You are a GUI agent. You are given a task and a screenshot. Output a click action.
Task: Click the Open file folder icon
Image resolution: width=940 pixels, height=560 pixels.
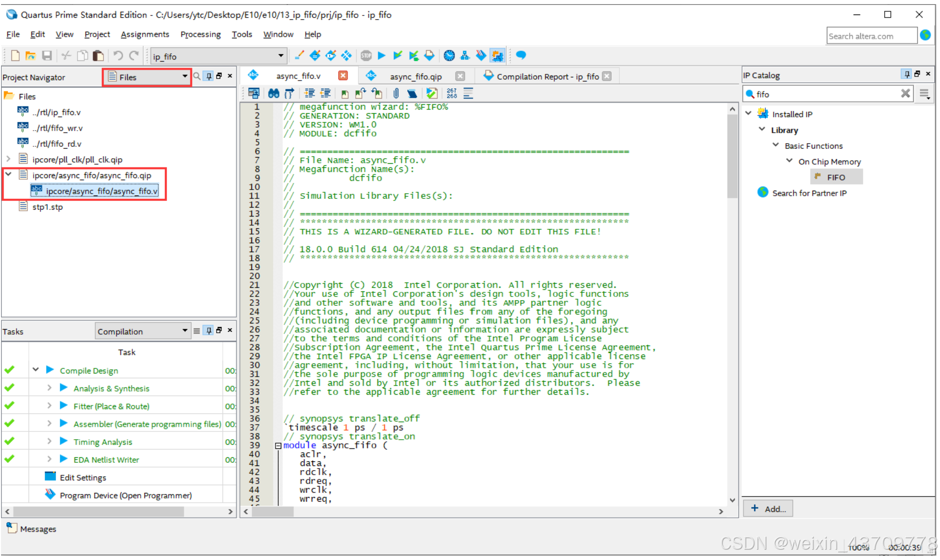[x=31, y=56]
